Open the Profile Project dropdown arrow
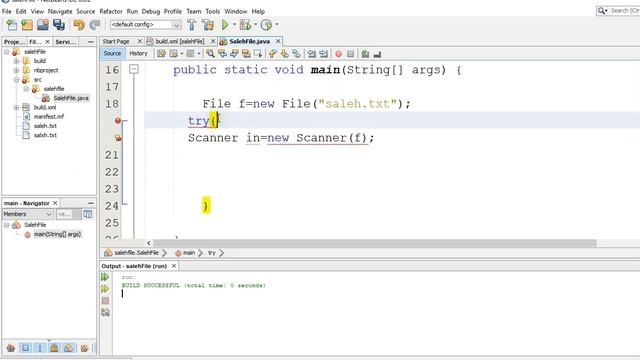 tap(277, 24)
